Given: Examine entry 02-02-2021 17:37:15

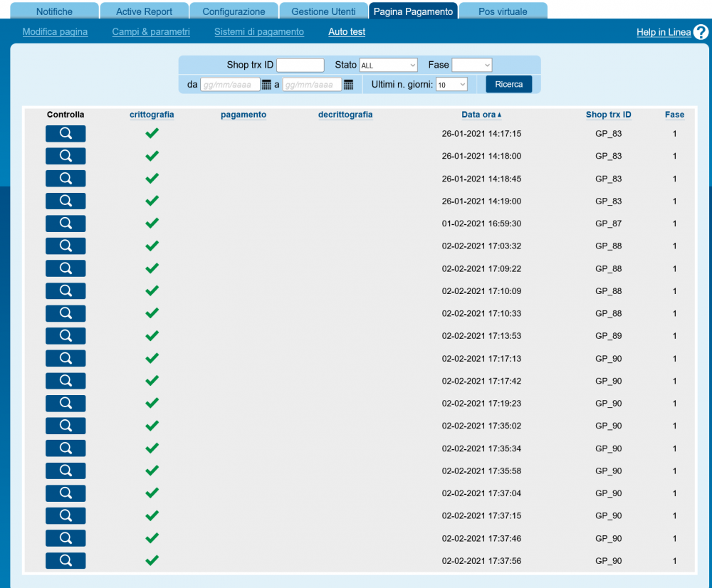Looking at the screenshot, I should [66, 515].
